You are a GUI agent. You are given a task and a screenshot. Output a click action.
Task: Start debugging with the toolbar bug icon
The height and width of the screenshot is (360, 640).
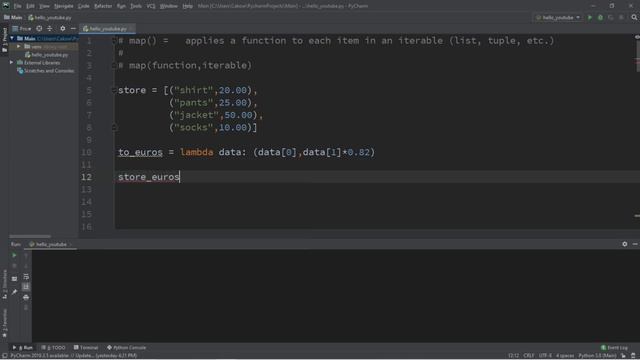pos(600,18)
